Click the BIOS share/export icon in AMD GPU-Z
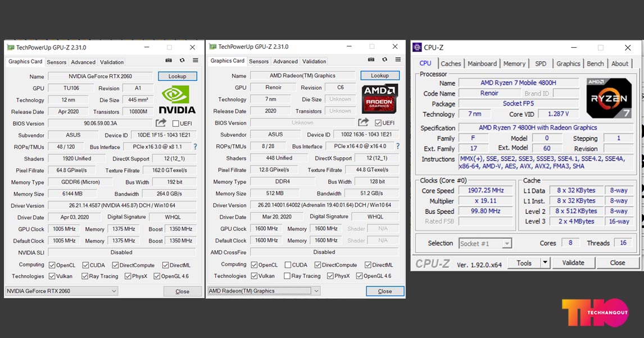 click(364, 122)
